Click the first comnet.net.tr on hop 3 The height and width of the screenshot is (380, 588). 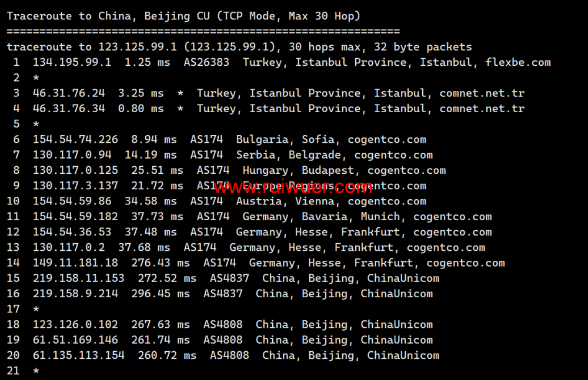click(482, 93)
